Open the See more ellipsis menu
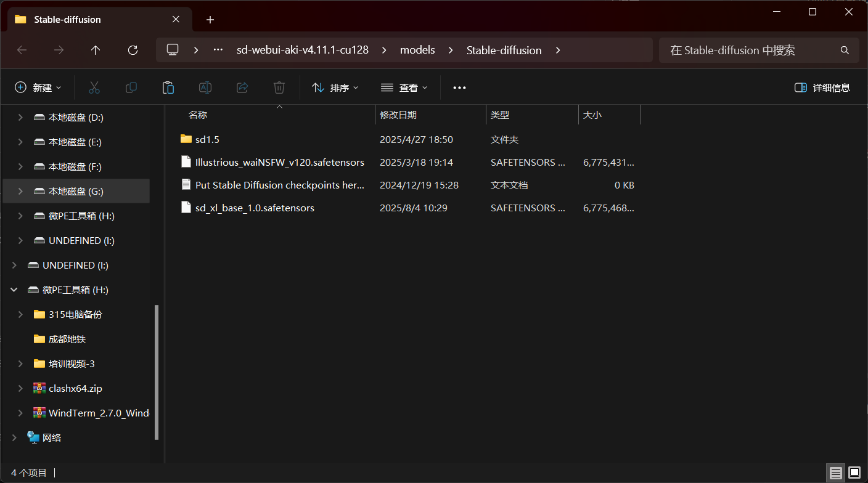868x483 pixels. [x=459, y=87]
